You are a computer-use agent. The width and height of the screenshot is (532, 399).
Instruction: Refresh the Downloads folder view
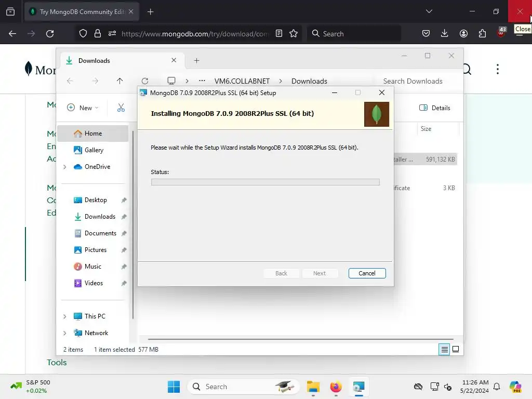point(145,81)
